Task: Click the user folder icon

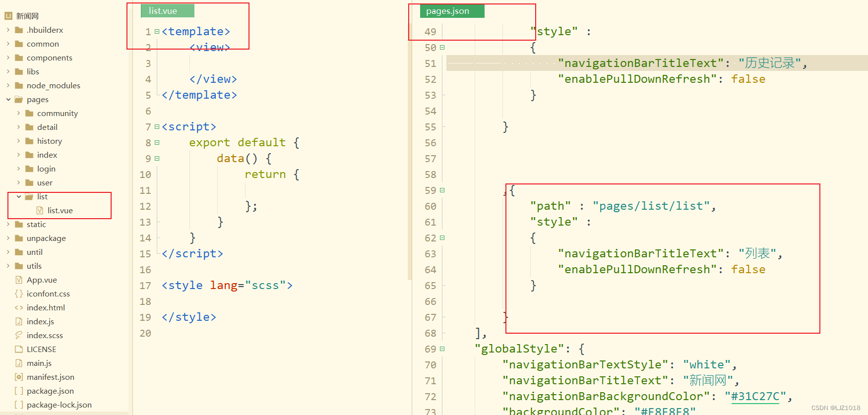Action: [29, 182]
